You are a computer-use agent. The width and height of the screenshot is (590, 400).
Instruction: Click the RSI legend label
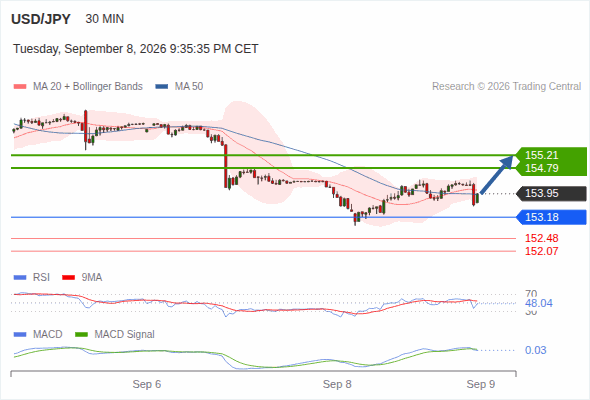[x=41, y=278]
